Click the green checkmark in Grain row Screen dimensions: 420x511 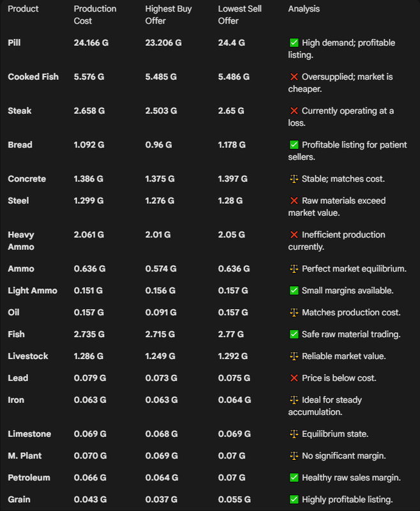pyautogui.click(x=294, y=500)
